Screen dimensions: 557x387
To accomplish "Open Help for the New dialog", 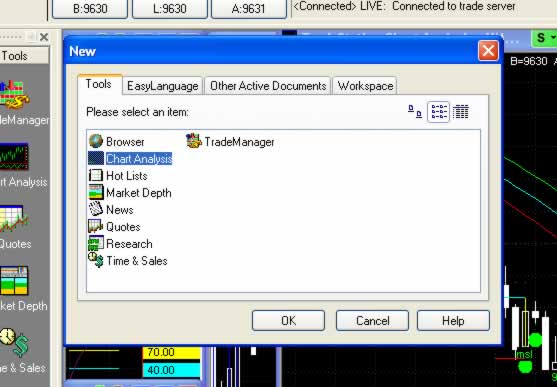I will 453,321.
